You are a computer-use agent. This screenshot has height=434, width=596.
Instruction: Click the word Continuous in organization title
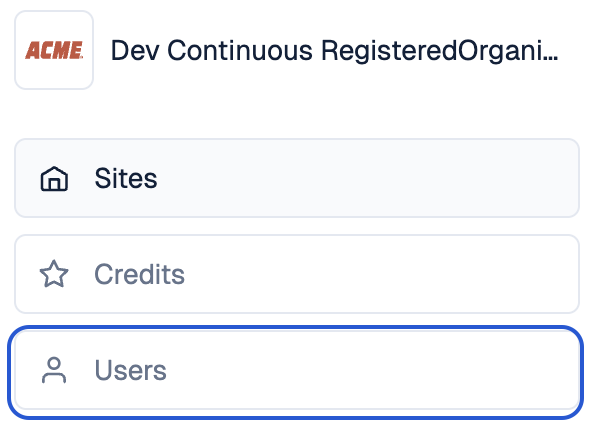240,51
